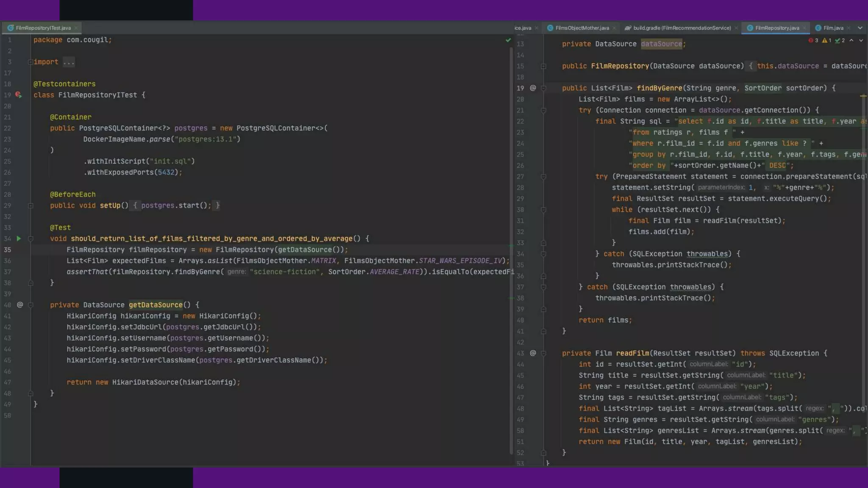Click the yellow warnings count indicator
868x488 pixels.
(826, 40)
